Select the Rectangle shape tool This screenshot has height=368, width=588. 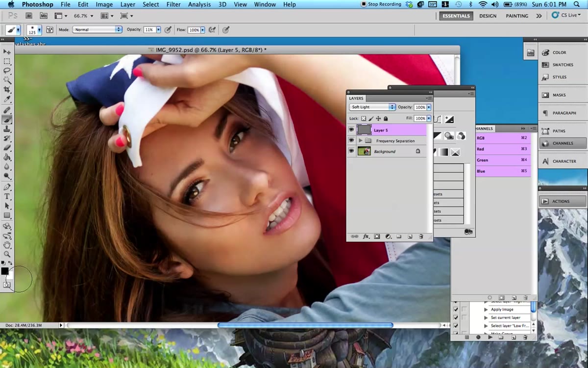(x=7, y=215)
